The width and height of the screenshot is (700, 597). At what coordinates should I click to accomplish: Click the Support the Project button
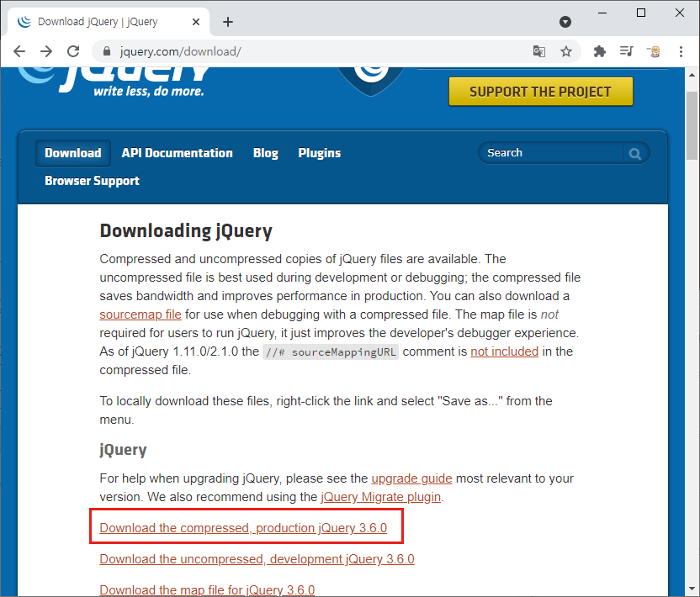coord(541,92)
